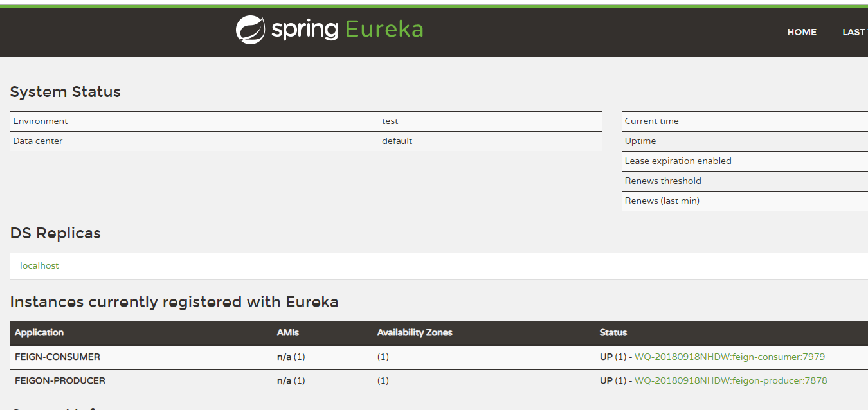Click the (1) Availability Zones value for FEIGON-PRODUCER
Screen dimensions: 868x410
[x=383, y=380]
